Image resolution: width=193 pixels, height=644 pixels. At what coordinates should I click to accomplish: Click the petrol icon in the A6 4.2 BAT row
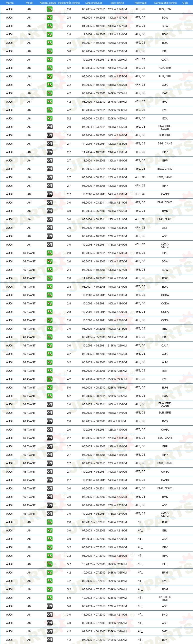pyautogui.click(x=49, y=93)
